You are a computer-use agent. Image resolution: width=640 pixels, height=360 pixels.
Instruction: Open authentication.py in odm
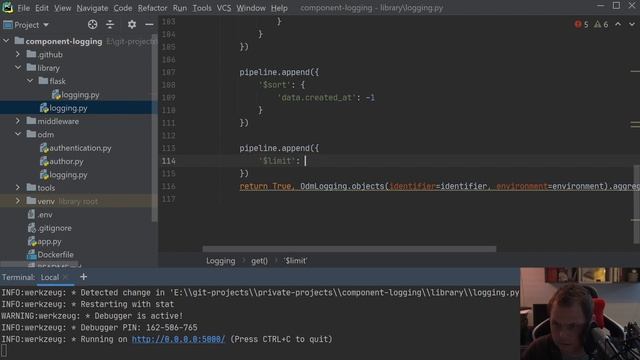pos(76,148)
